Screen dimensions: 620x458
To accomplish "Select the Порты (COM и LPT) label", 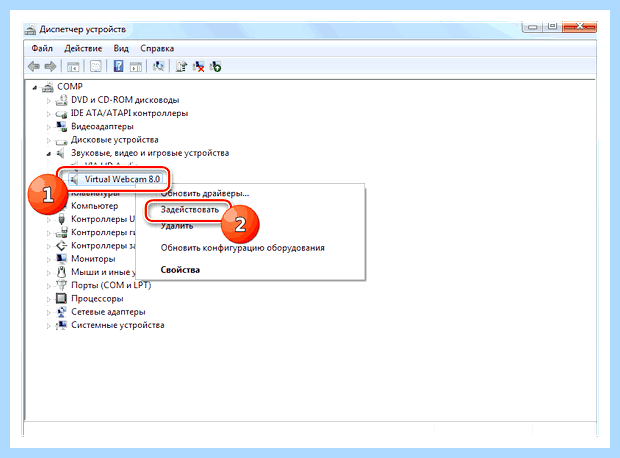I will pyautogui.click(x=111, y=285).
